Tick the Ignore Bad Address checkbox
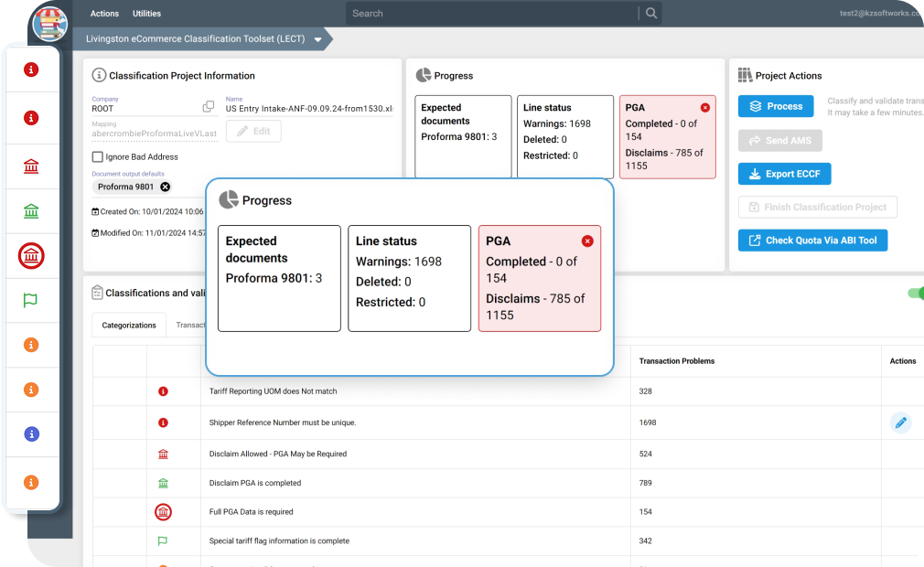The height and width of the screenshot is (567, 924). (97, 156)
